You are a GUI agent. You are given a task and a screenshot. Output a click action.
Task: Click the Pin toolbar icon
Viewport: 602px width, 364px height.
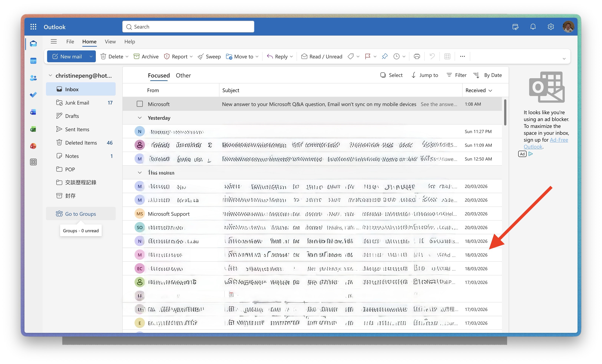pos(385,56)
